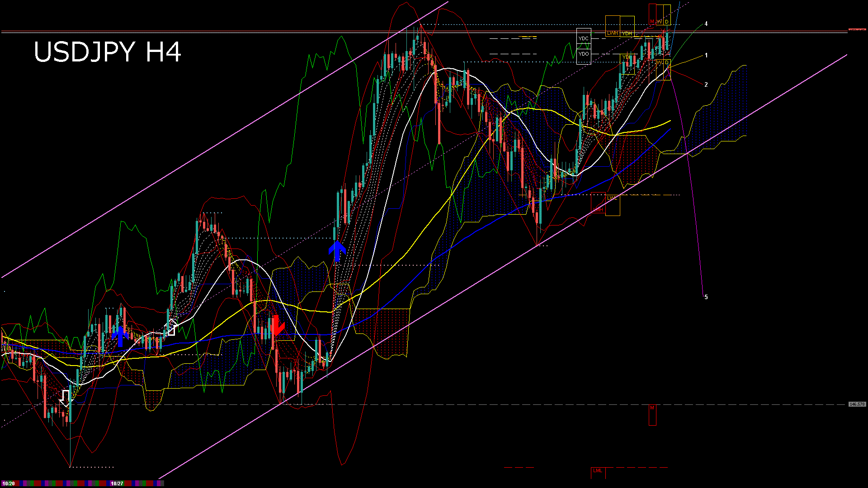This screenshot has height=488, width=868.
Task: Click projection line label 5
Action: click(706, 297)
